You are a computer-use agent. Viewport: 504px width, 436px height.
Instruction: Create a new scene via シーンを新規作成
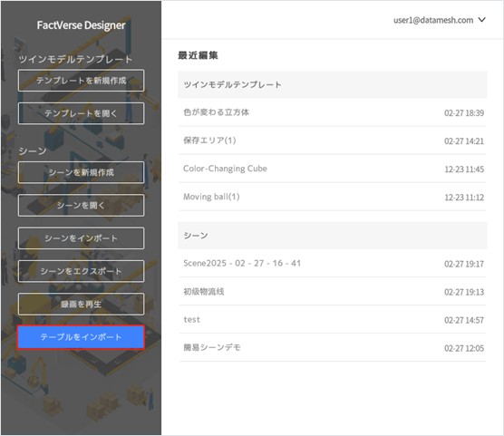click(81, 172)
